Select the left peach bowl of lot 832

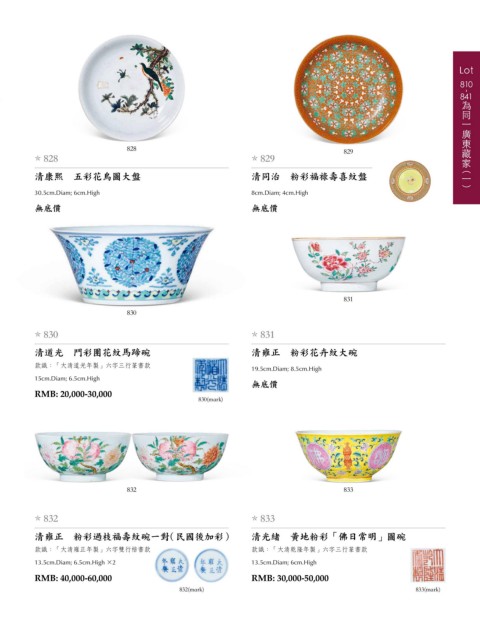click(83, 457)
